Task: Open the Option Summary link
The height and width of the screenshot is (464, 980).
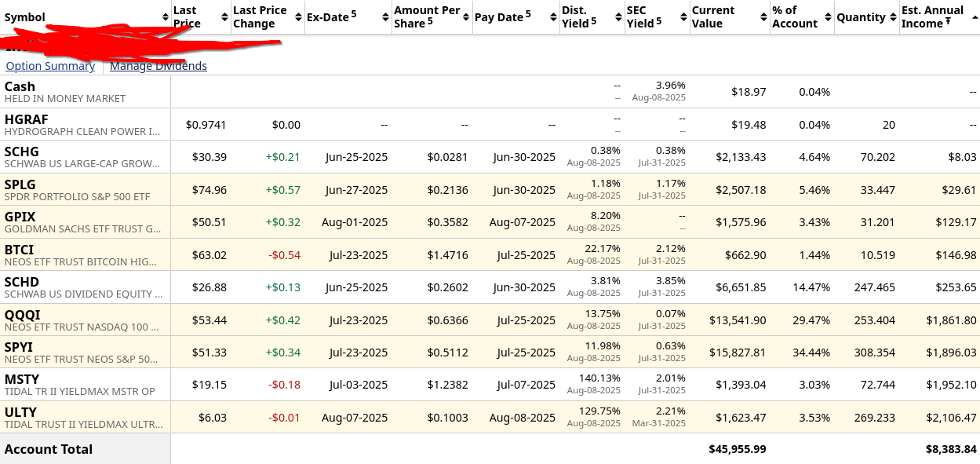Action: point(50,66)
